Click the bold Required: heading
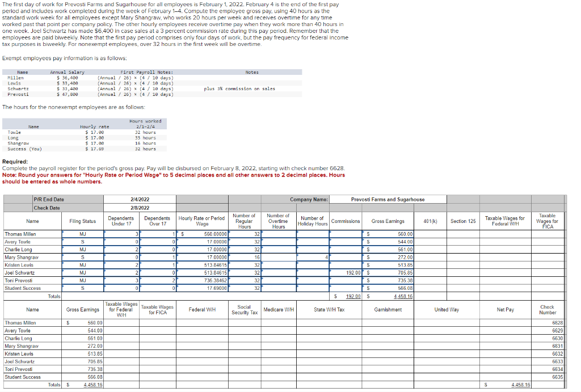 [x=15, y=162]
